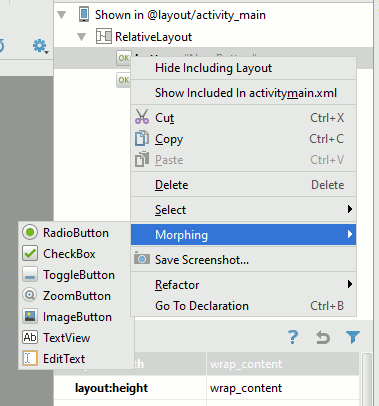Viewport: 379px width, 406px height.
Task: Click the ImageButton picture icon
Action: pyautogui.click(x=30, y=316)
